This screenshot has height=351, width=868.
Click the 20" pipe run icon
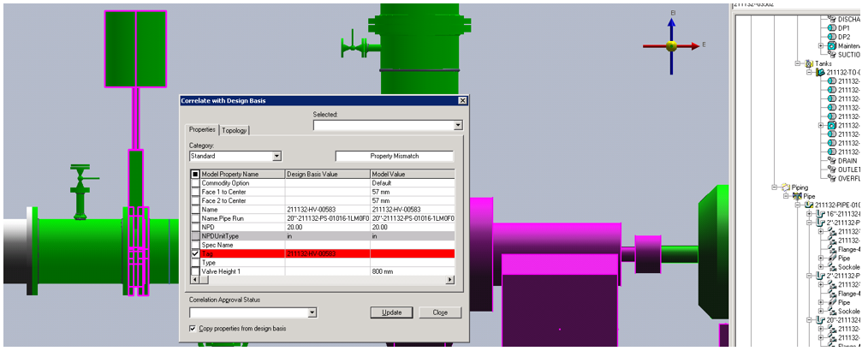click(819, 320)
